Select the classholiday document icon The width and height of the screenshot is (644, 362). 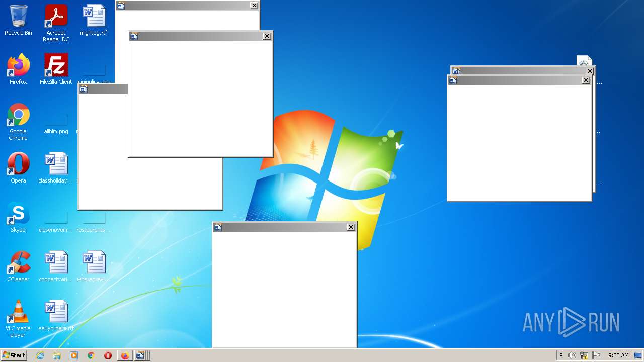[x=56, y=168]
